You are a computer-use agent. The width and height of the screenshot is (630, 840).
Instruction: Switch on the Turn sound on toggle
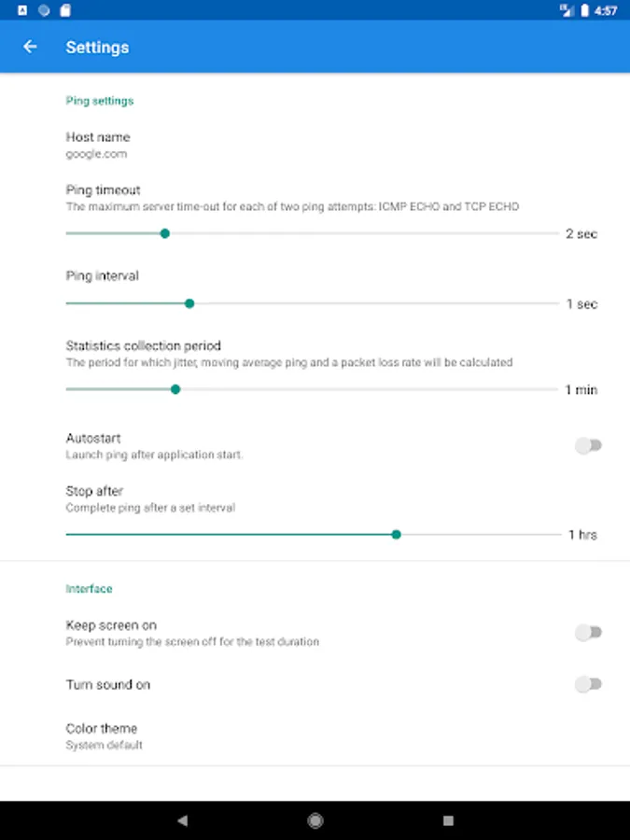588,684
